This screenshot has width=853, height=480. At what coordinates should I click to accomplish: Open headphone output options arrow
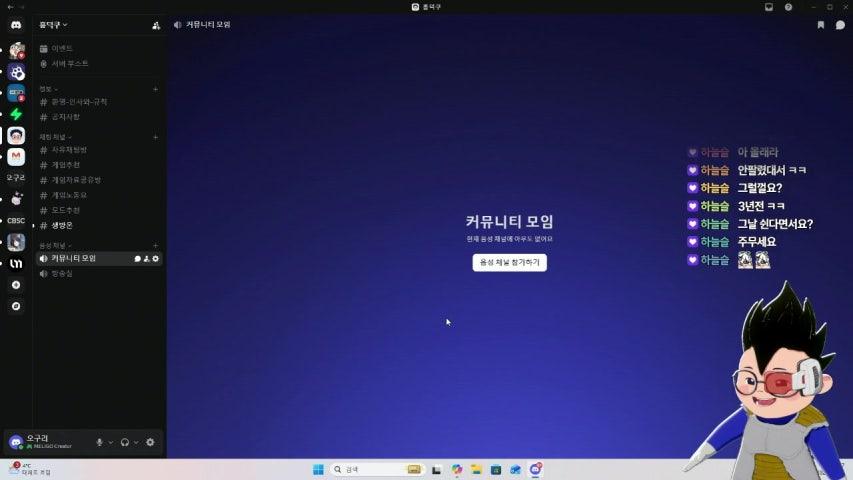[136, 442]
